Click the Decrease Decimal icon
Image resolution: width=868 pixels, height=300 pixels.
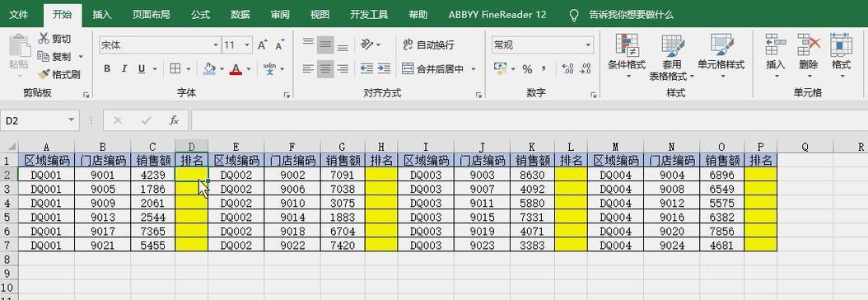coord(585,69)
